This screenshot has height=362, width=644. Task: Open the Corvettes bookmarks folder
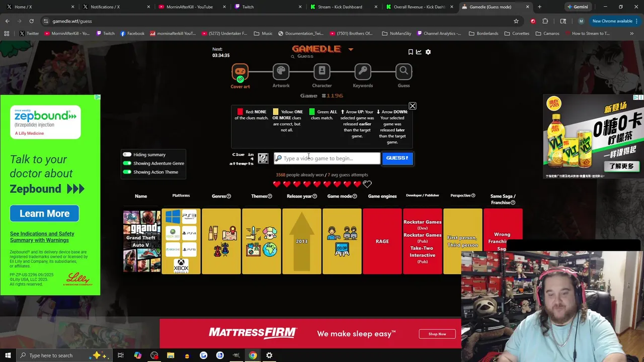click(517, 34)
